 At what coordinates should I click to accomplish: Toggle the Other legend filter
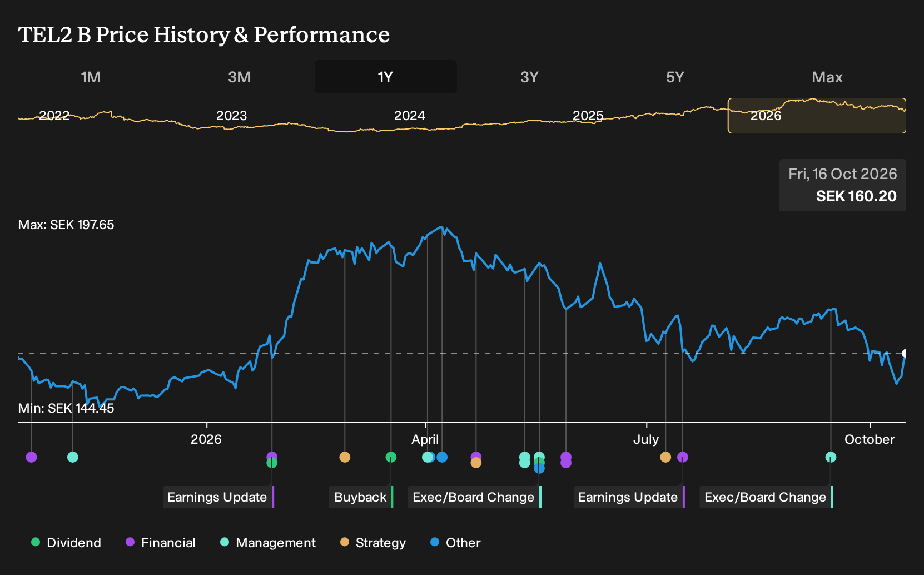455,543
